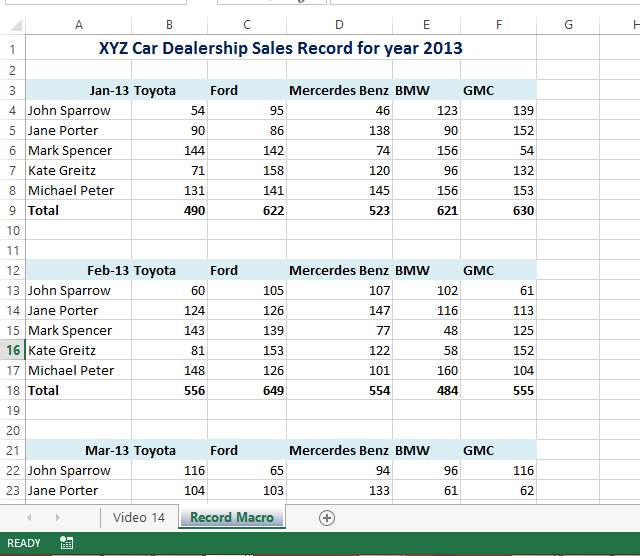Image resolution: width=640 pixels, height=556 pixels.
Task: Select column A header
Action: pos(79,25)
